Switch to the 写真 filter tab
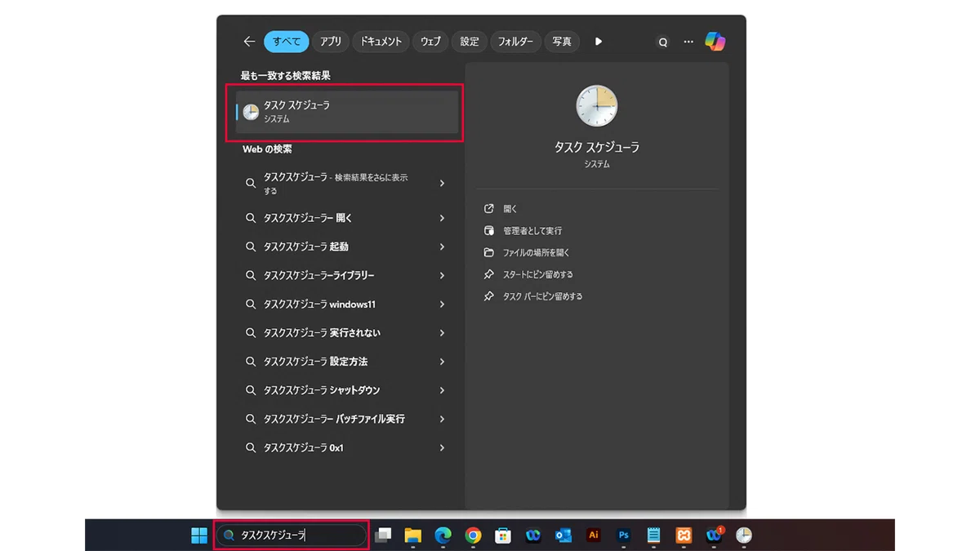 562,42
